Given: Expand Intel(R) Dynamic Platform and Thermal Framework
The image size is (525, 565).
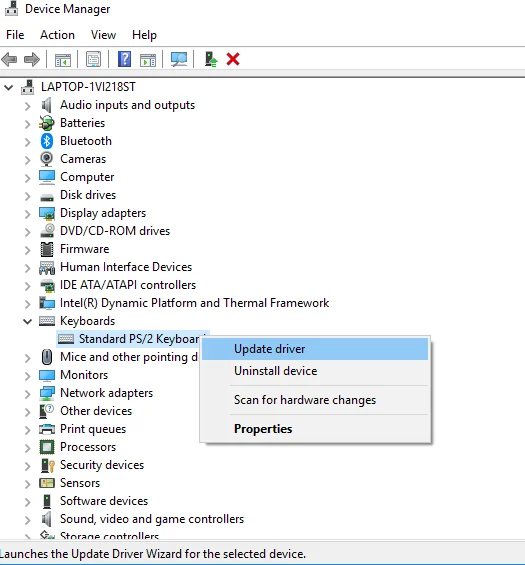Looking at the screenshot, I should [x=28, y=304].
